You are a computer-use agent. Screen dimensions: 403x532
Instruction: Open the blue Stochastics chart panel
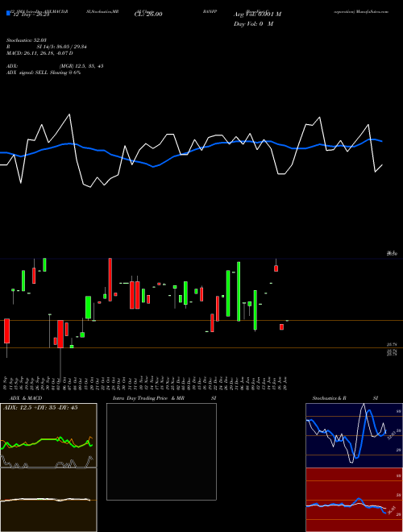point(354,435)
